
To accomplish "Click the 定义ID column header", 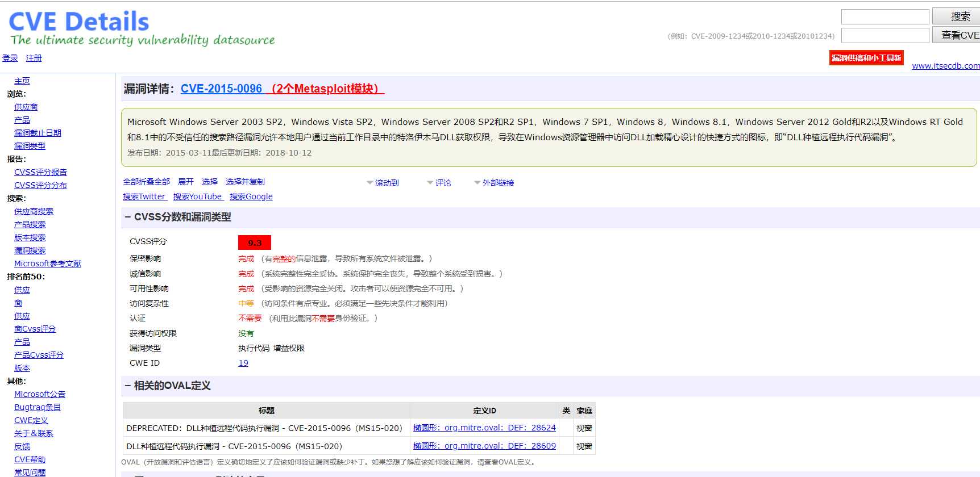I will pos(484,411).
